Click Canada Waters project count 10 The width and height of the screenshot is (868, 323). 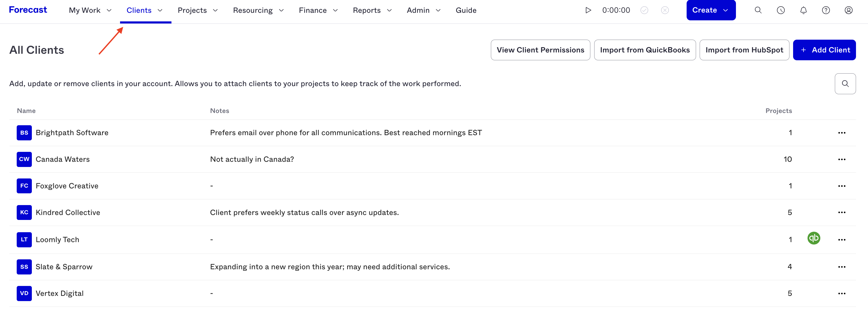787,159
